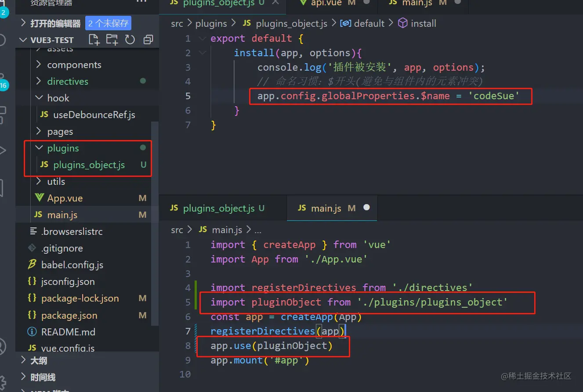Screen dimensions: 583x392
Task: Click line number 10 in main.js editor
Action: (185, 374)
